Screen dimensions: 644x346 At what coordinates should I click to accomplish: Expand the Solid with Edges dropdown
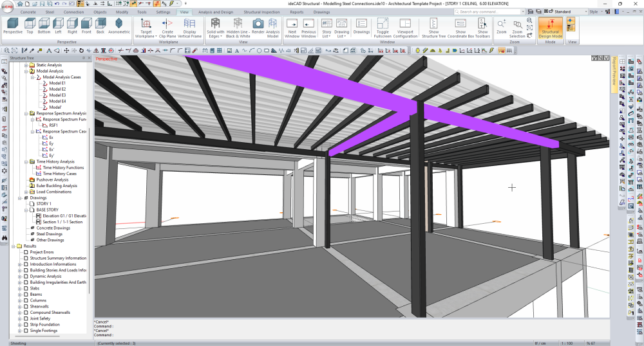tap(216, 27)
